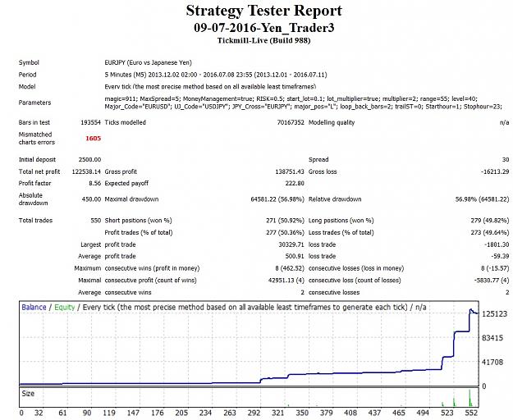
Task: Click the 83415 chart axis label
Action: [x=492, y=338]
